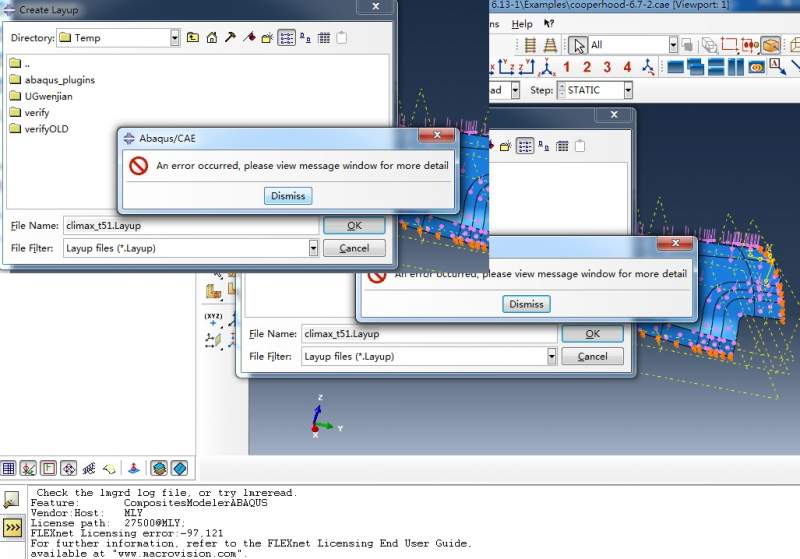This screenshot has height=559, width=800.
Task: Click the File Name field in the rear dialog
Action: [430, 334]
